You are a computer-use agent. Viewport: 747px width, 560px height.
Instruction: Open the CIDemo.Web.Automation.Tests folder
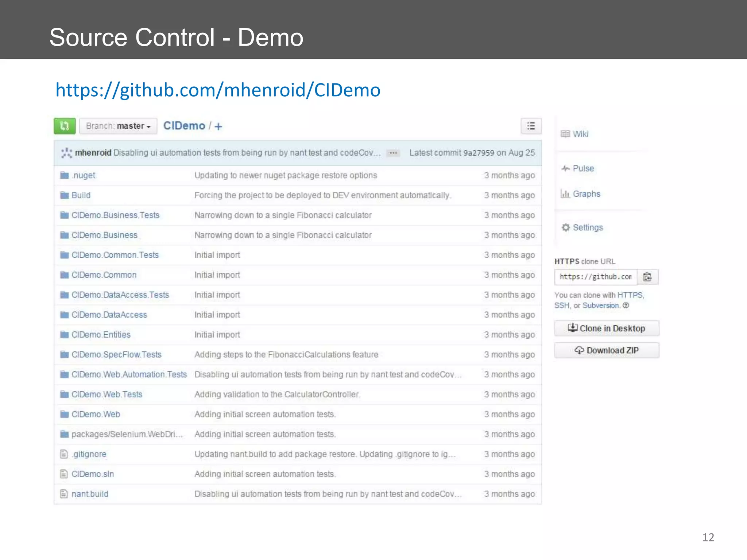click(x=129, y=374)
